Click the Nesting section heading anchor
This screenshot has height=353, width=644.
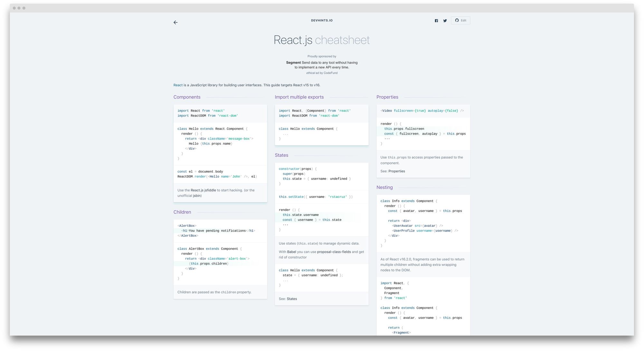tap(384, 187)
